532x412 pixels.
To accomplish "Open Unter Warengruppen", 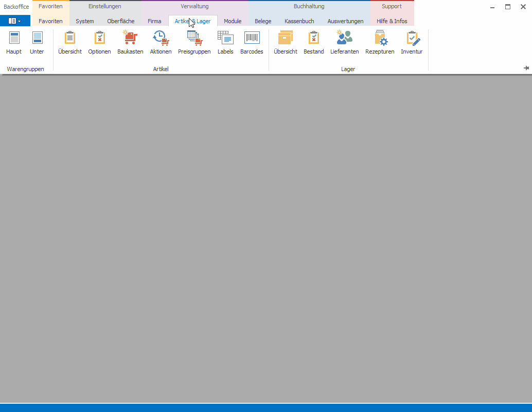I will (x=37, y=43).
